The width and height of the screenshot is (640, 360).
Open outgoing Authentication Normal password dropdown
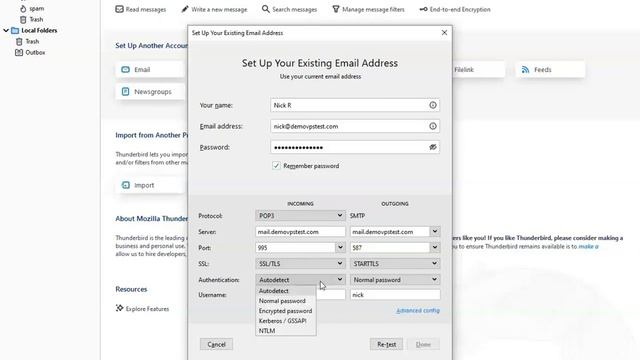tap(395, 280)
